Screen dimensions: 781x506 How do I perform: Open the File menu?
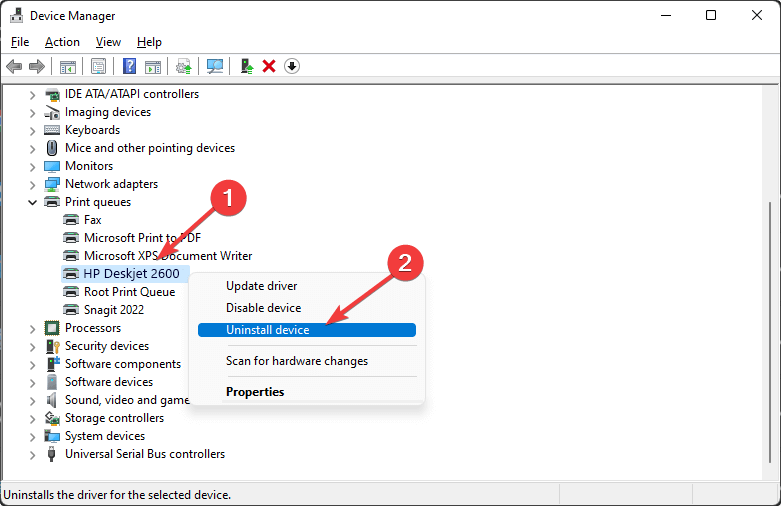coord(20,42)
